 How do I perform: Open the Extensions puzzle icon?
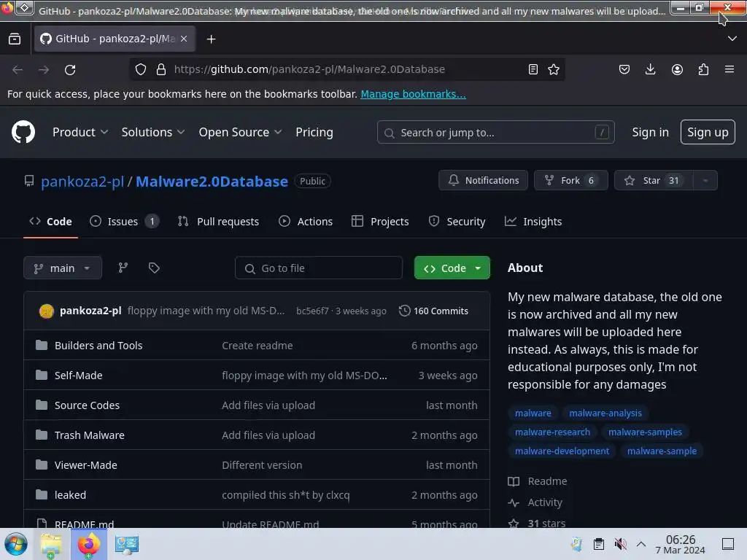click(703, 69)
